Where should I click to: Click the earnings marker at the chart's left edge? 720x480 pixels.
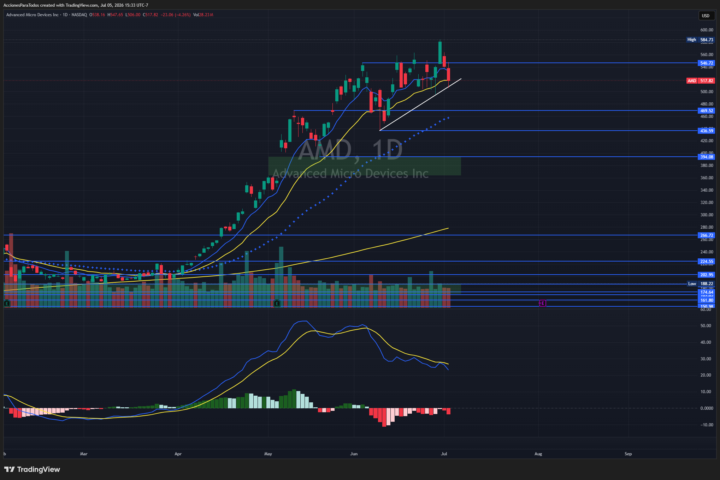point(6,304)
